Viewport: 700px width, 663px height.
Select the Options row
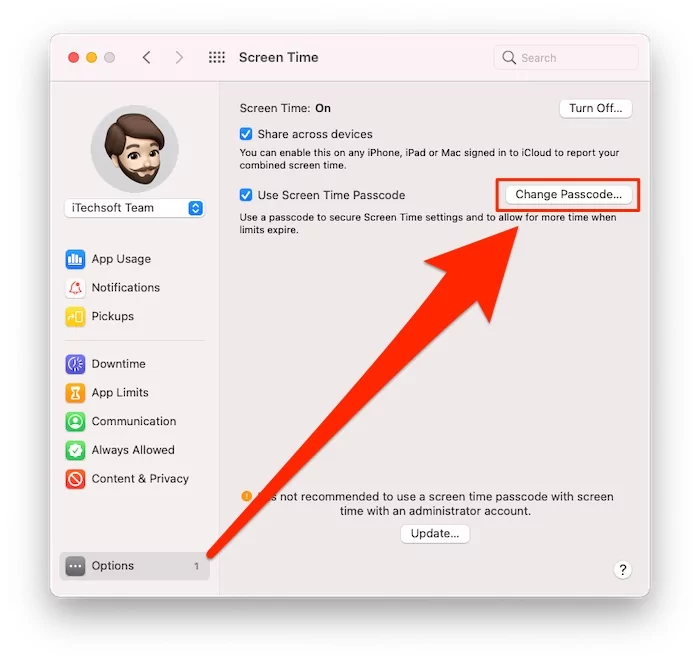tap(134, 566)
